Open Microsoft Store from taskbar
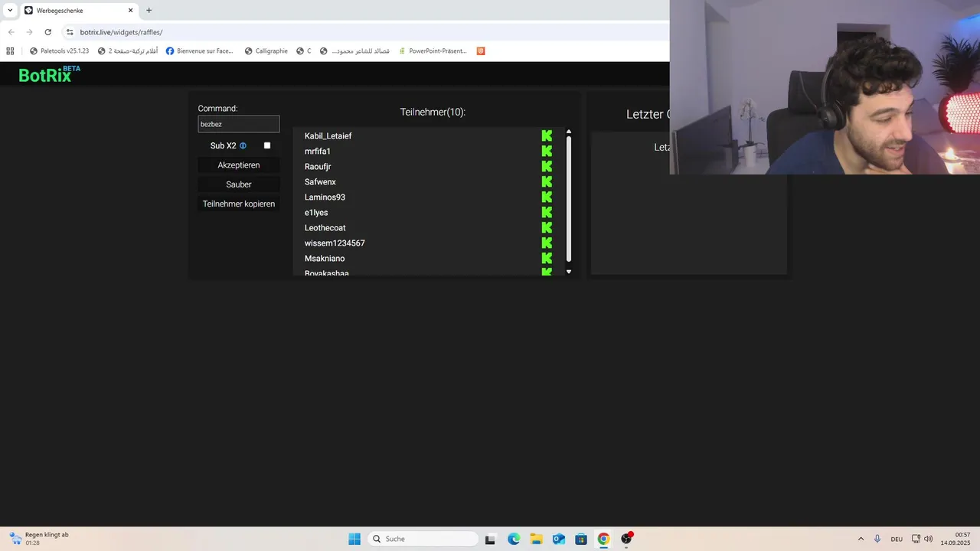 pyautogui.click(x=581, y=539)
